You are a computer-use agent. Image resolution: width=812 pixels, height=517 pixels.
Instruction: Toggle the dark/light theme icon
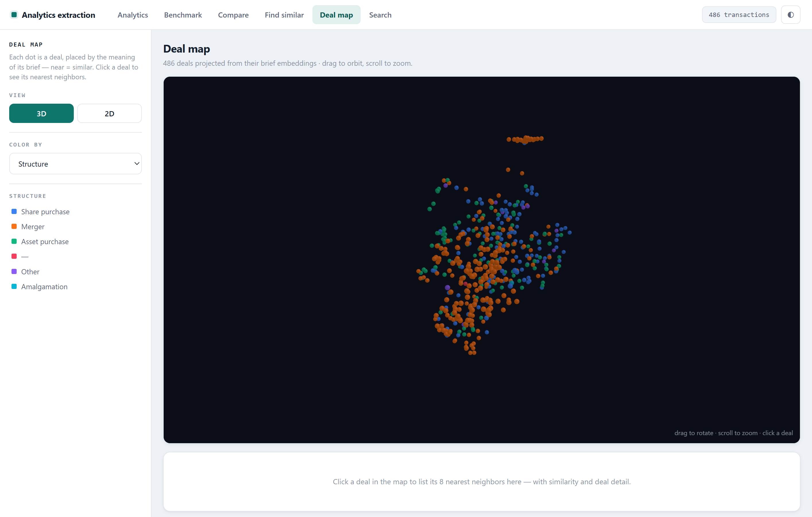pos(790,15)
